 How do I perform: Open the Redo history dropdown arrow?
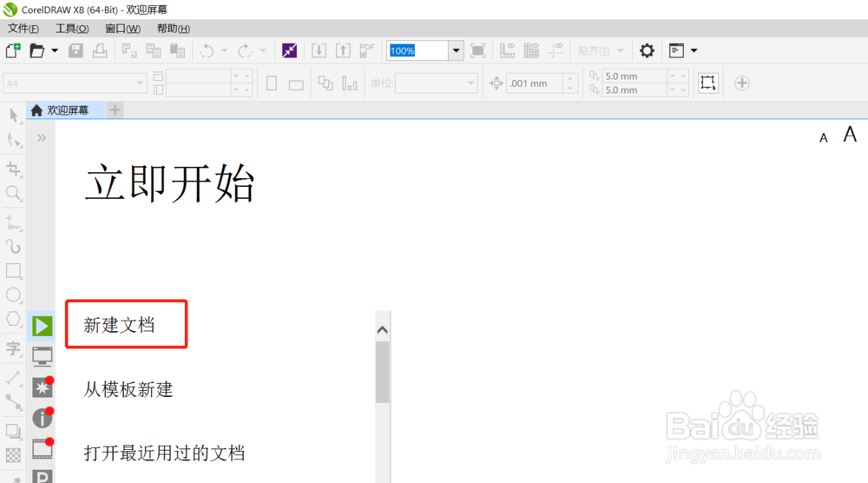click(263, 50)
